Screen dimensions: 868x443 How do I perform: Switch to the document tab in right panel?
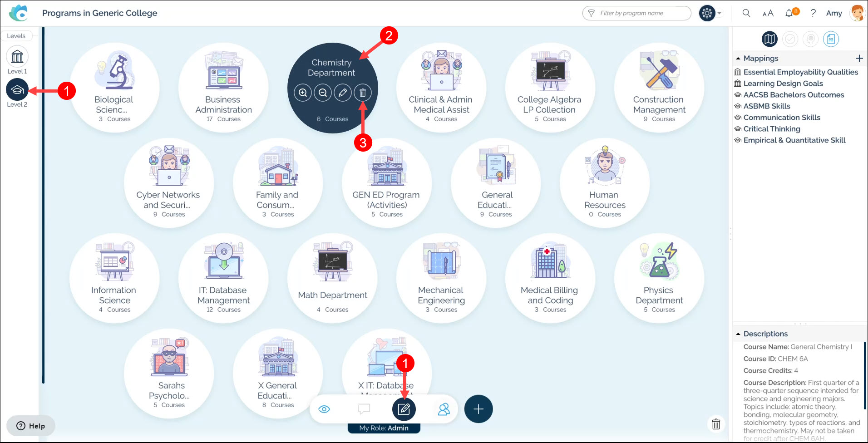point(831,39)
